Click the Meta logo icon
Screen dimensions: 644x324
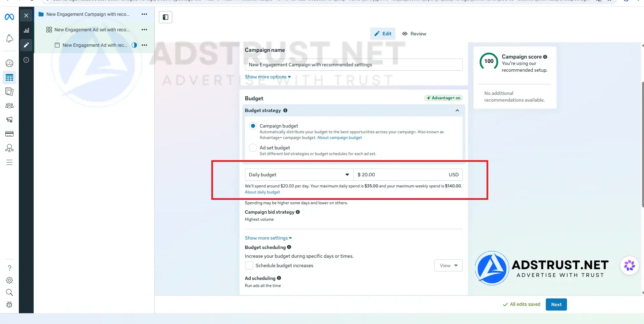[x=9, y=16]
